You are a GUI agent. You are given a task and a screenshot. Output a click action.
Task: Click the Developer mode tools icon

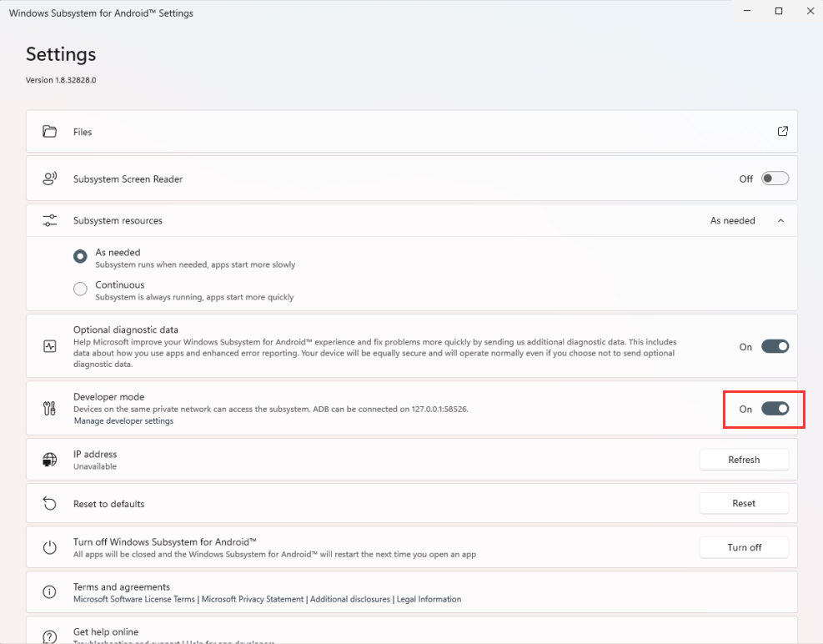49,408
